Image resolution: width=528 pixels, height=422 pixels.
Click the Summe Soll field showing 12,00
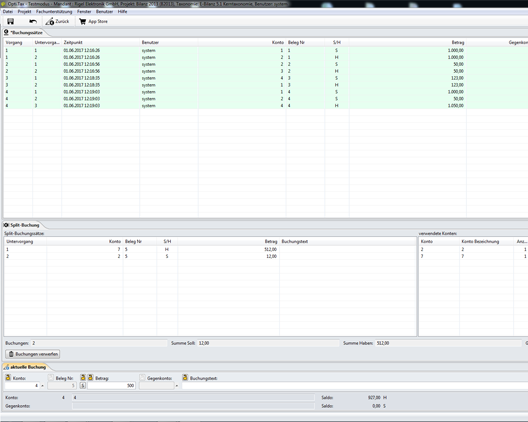point(268,343)
